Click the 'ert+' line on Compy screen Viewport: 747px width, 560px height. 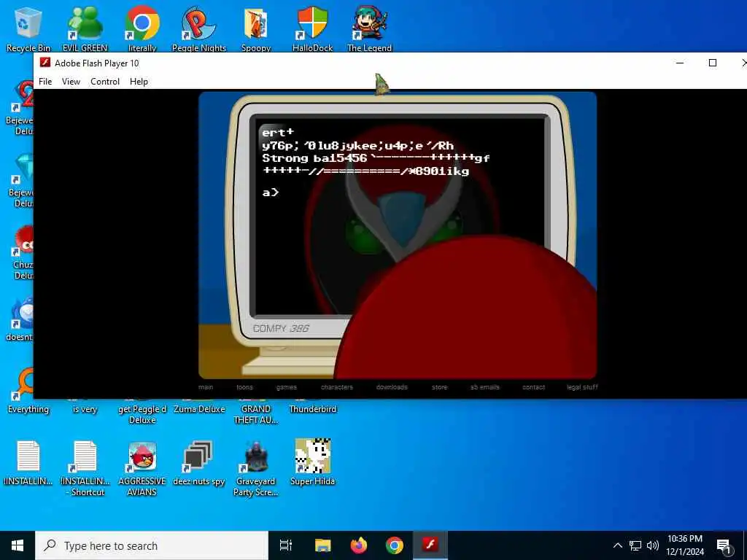click(278, 133)
